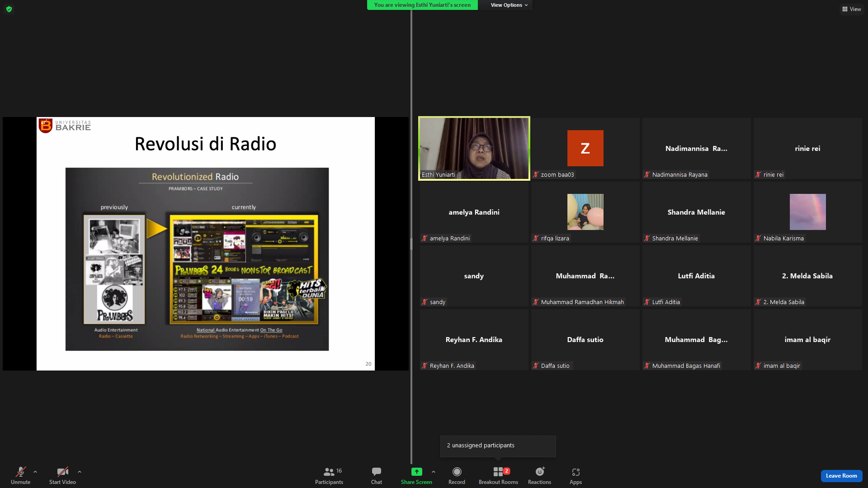Click the '2 unassigned participants' tooltip

[498, 446]
